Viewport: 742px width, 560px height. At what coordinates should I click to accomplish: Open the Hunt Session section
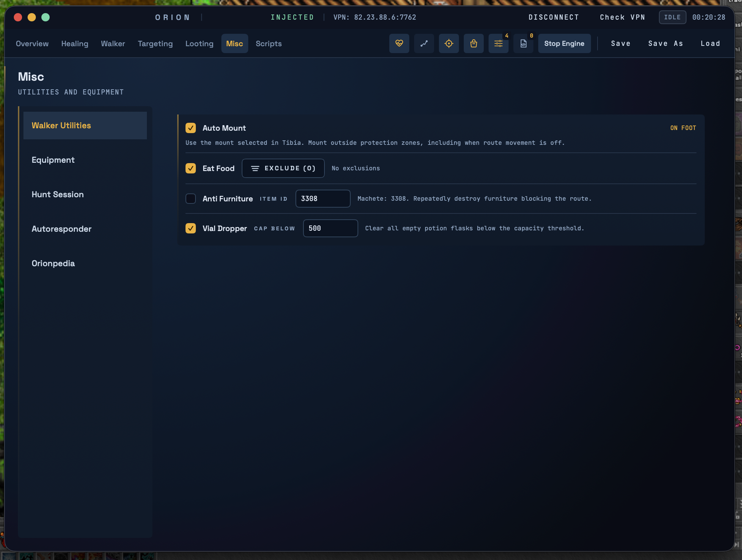[85, 194]
